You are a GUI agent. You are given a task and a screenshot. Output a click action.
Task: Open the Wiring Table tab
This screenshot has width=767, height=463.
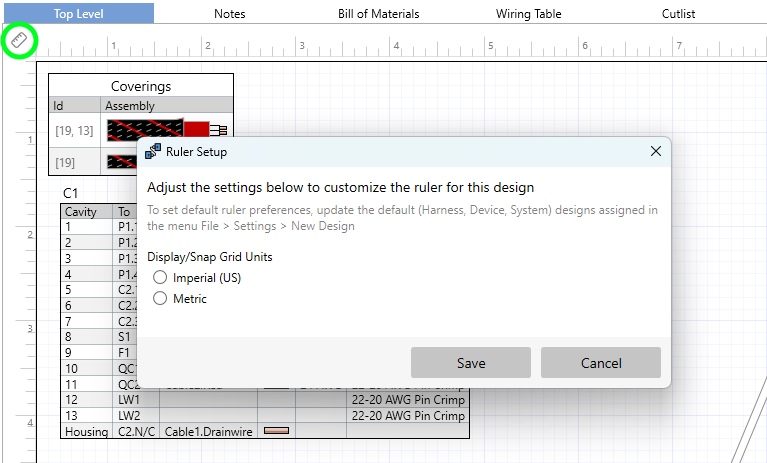click(528, 14)
